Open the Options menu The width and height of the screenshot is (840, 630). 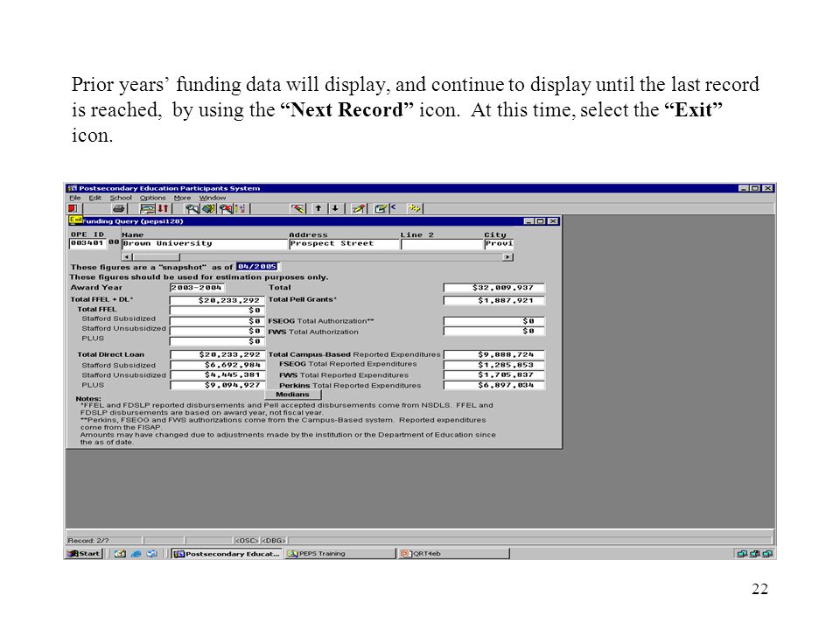152,198
